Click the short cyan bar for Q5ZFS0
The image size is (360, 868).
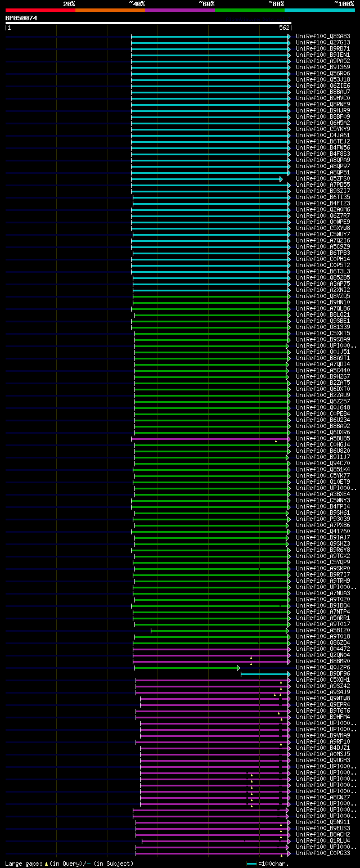click(206, 179)
